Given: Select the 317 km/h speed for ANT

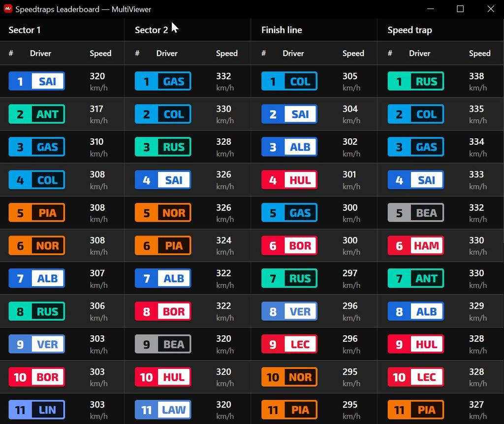Looking at the screenshot, I should pyautogui.click(x=98, y=115).
